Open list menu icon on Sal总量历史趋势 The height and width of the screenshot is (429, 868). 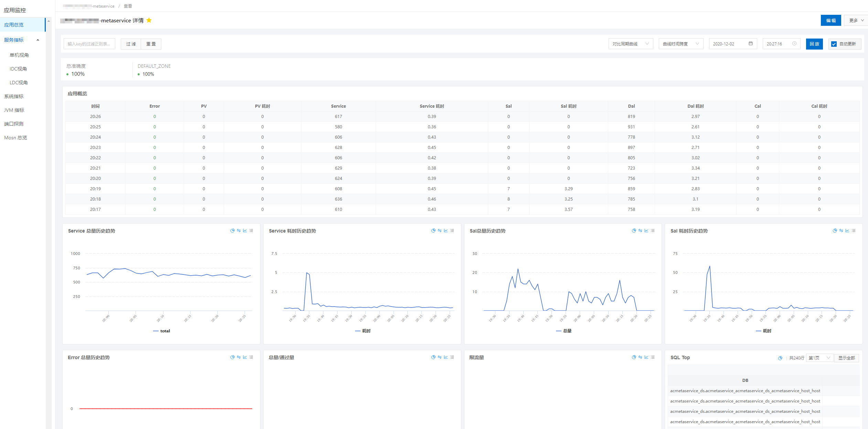(x=653, y=231)
